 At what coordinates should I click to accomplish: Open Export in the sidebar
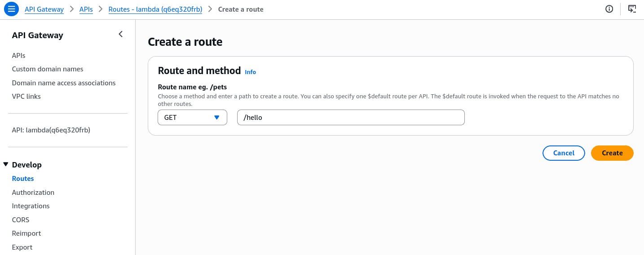22,247
